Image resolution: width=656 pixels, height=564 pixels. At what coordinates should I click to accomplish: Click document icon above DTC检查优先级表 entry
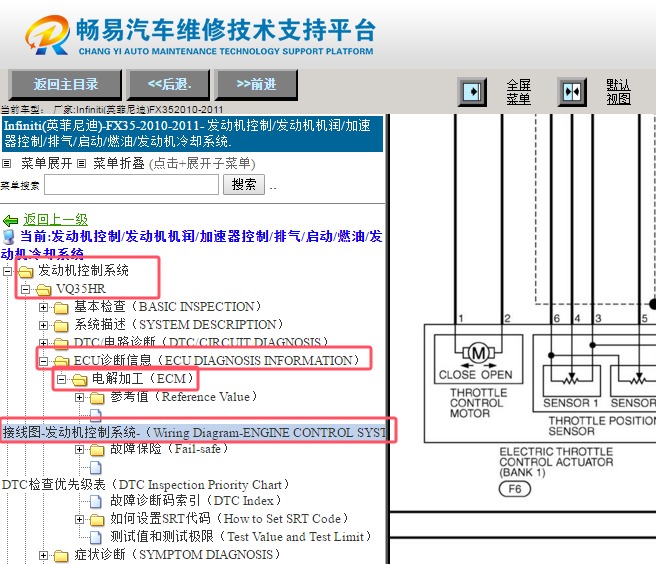[96, 467]
